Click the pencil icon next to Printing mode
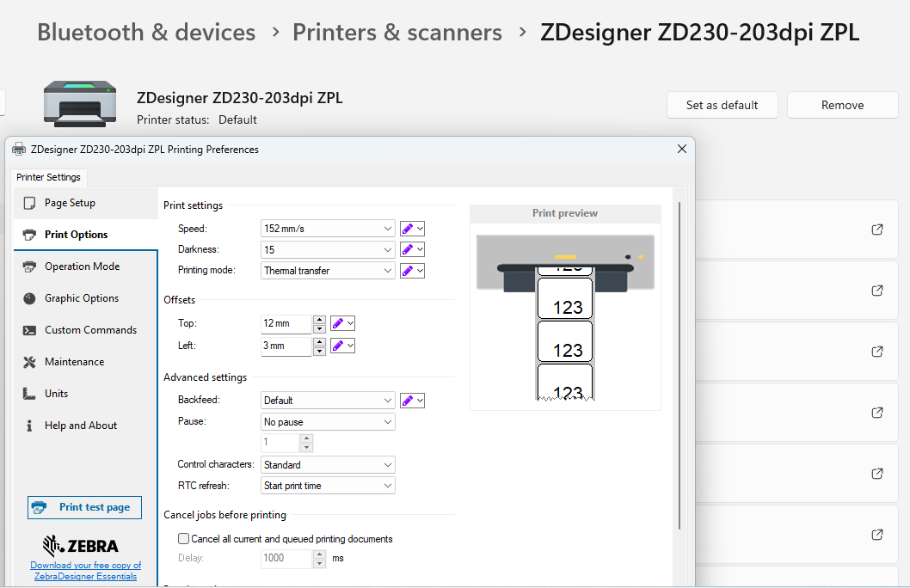The width and height of the screenshot is (910, 588). [x=408, y=271]
